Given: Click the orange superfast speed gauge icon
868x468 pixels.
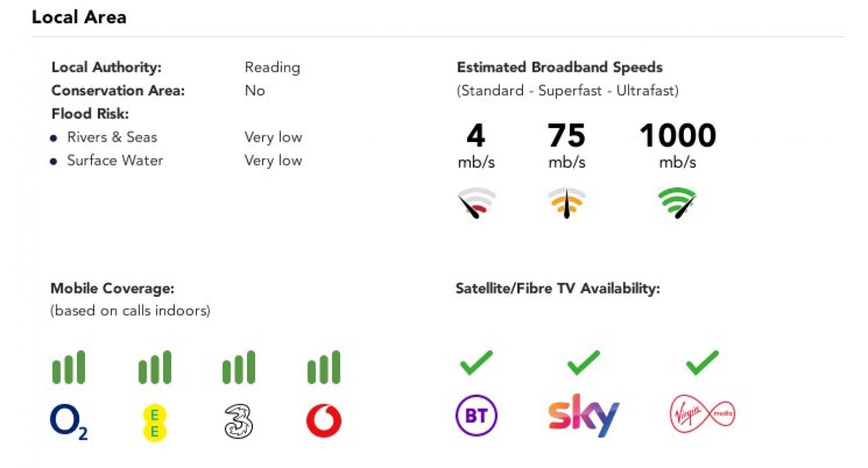Looking at the screenshot, I should 567,203.
